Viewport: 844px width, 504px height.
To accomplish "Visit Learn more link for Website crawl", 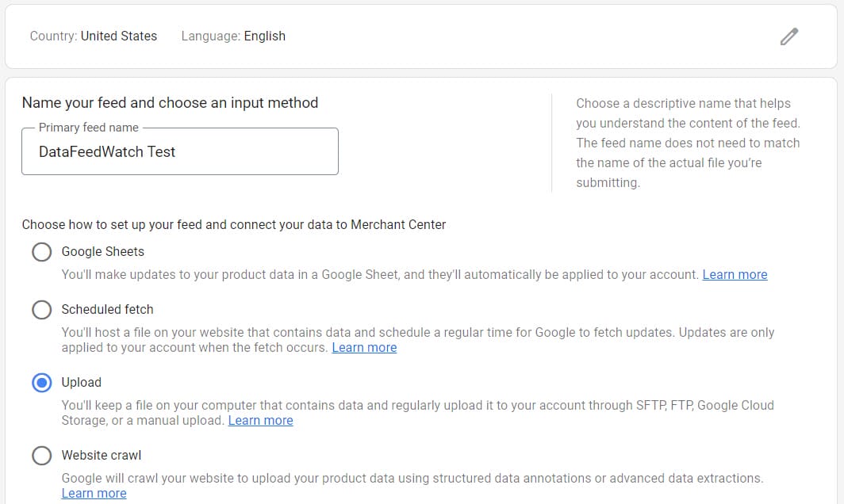I will (94, 493).
